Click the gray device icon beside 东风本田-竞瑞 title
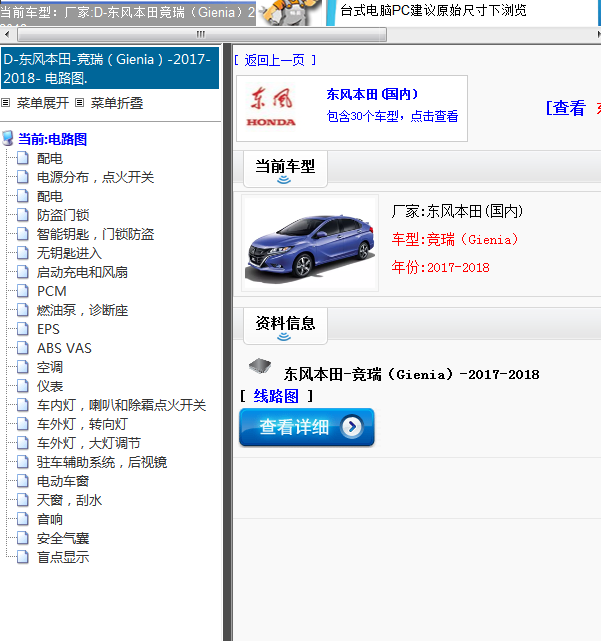This screenshot has height=641, width=601. [x=260, y=365]
